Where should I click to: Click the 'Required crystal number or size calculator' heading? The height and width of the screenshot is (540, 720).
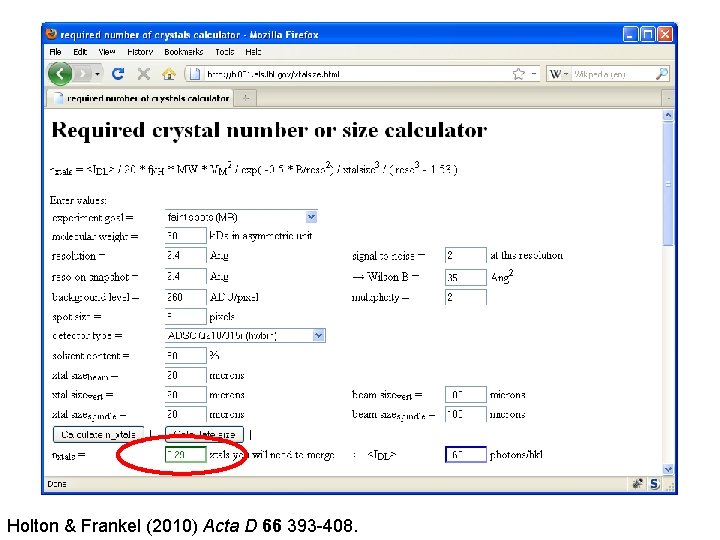pos(269,131)
